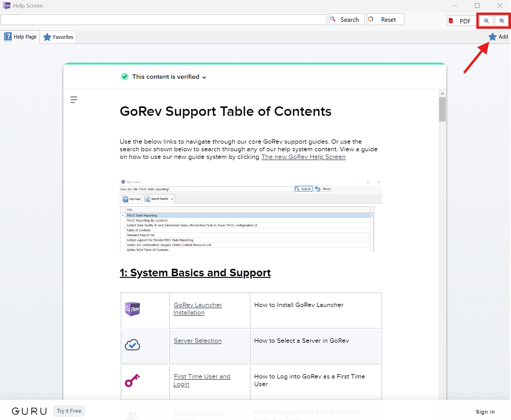
Task: Click the 'How to Install GoRev Launcher' text
Action: [x=299, y=305]
